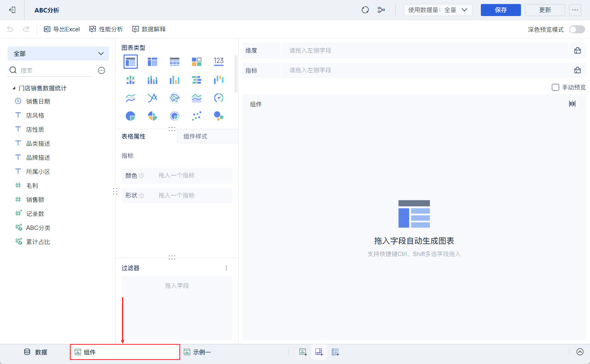Click the ellipsis icon beside field search
Viewport: 590px width, 364px height.
102,71
